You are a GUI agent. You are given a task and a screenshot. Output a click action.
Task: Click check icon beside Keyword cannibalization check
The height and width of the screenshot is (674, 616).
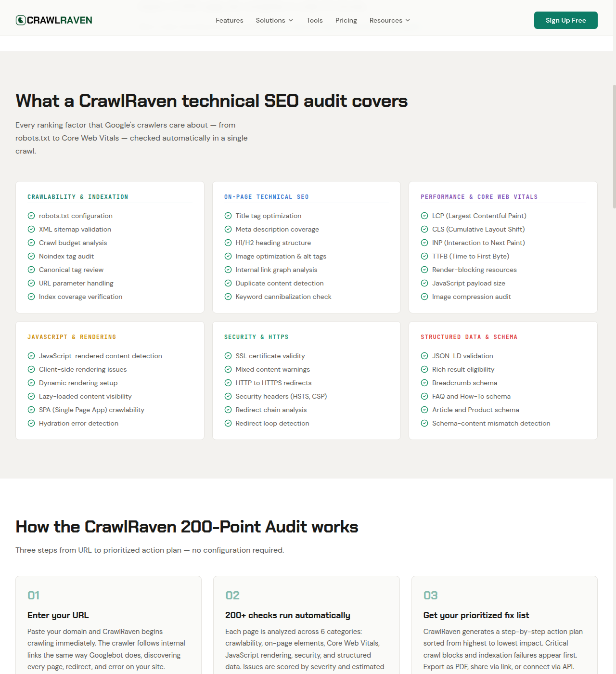point(228,297)
